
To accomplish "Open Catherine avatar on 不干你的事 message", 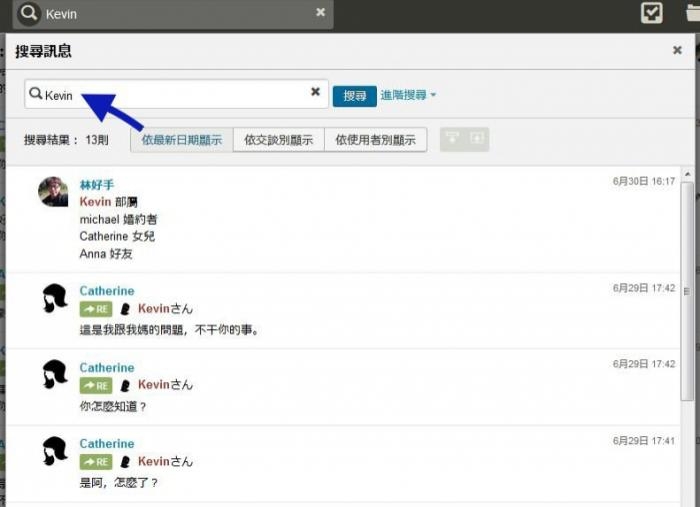I will (x=54, y=299).
